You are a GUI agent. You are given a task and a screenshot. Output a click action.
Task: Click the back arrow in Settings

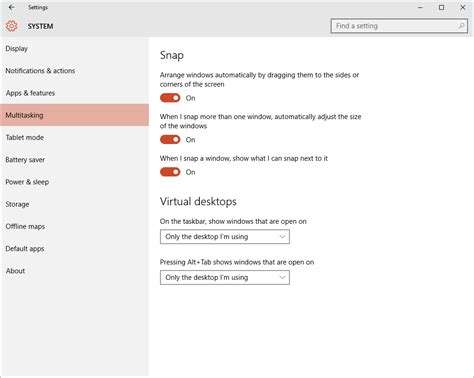pos(12,7)
